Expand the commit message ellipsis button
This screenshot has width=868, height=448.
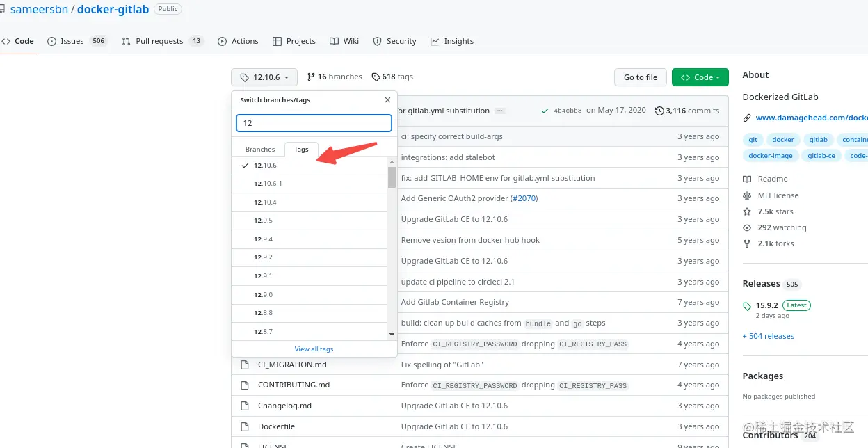click(x=500, y=111)
